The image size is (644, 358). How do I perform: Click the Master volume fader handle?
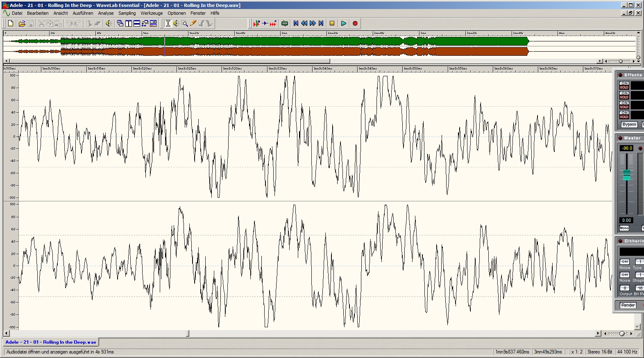(626, 175)
